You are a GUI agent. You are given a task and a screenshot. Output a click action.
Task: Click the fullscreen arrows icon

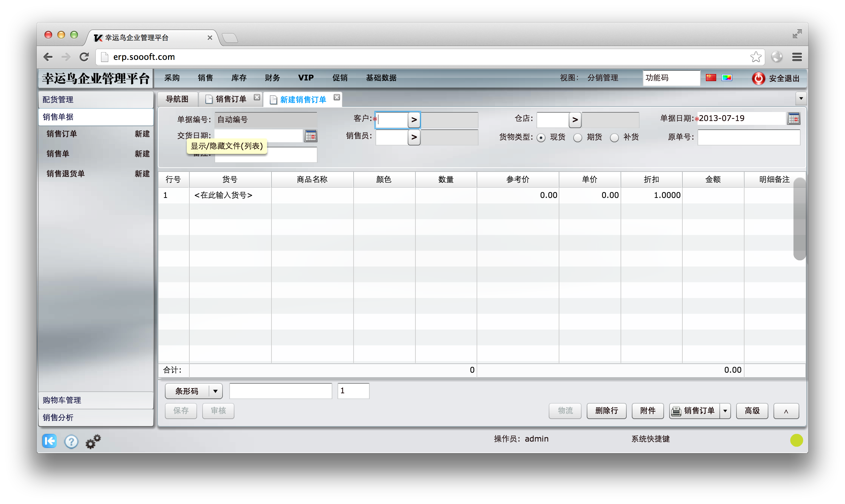coord(797,34)
